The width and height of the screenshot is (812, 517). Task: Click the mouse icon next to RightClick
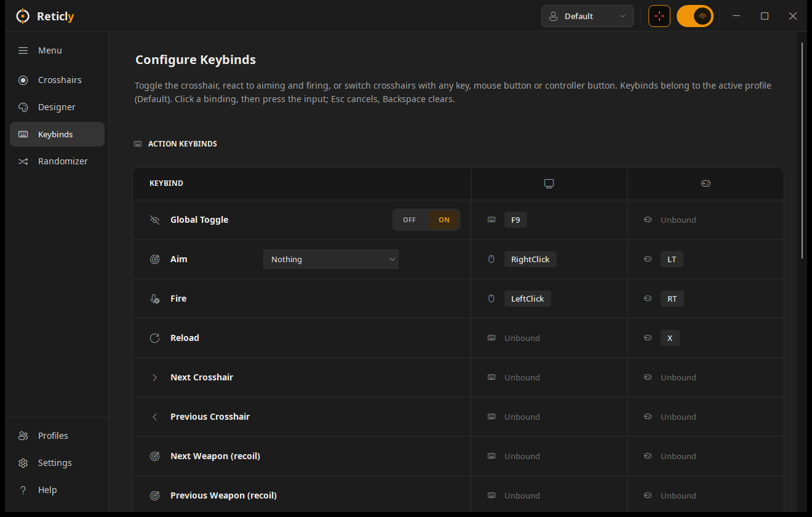click(x=492, y=259)
